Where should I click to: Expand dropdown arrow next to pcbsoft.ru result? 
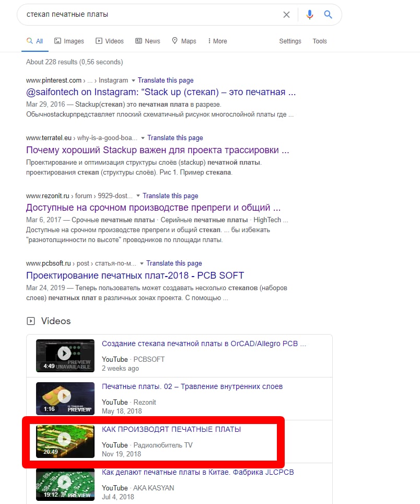pos(142,264)
